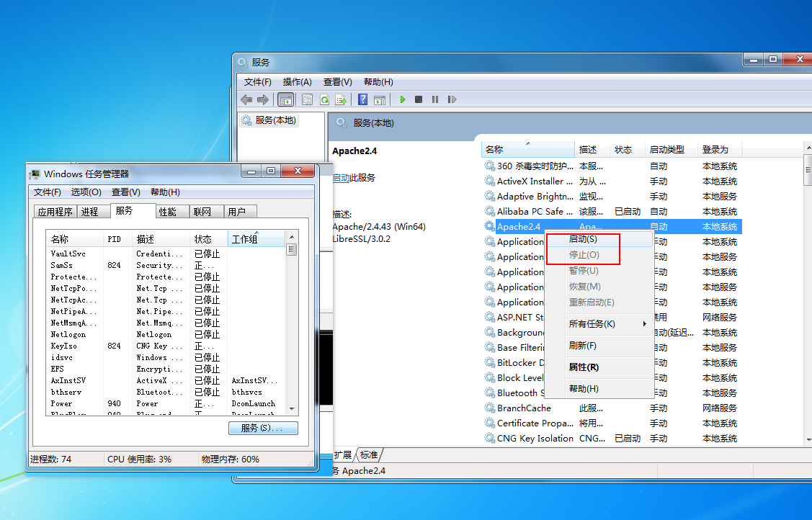Click the gear icon beside ASP.NET St
The image size is (812, 520).
(489, 317)
